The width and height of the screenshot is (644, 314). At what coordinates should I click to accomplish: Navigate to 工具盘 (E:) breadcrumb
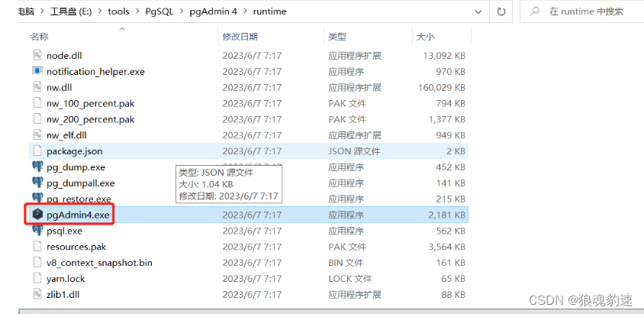click(x=70, y=11)
